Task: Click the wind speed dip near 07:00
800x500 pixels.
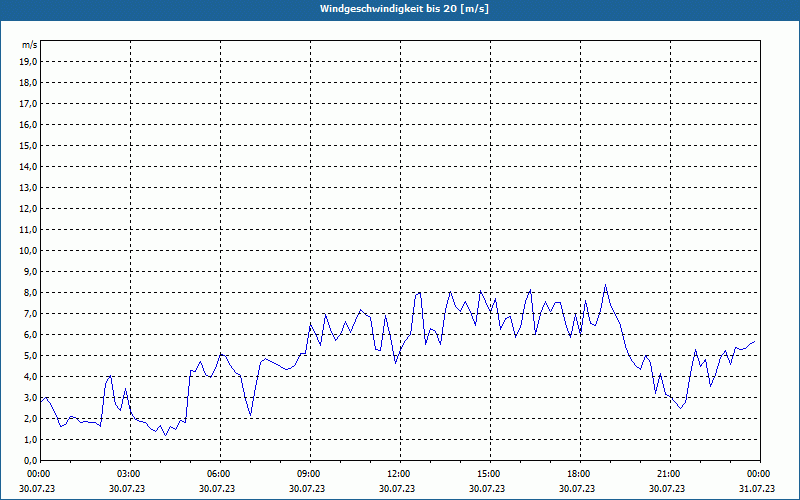Action: coord(251,415)
